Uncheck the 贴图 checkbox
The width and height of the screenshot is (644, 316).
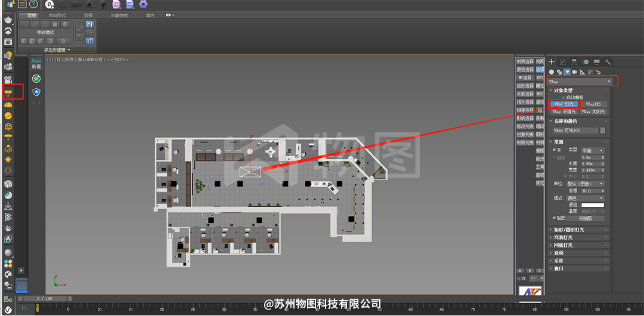[x=555, y=218]
